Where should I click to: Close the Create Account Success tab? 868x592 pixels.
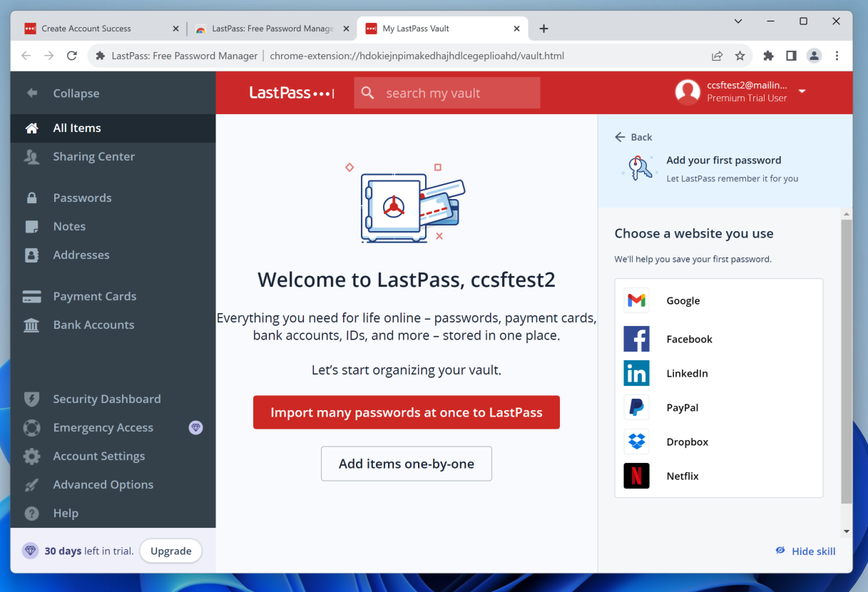[x=176, y=29]
